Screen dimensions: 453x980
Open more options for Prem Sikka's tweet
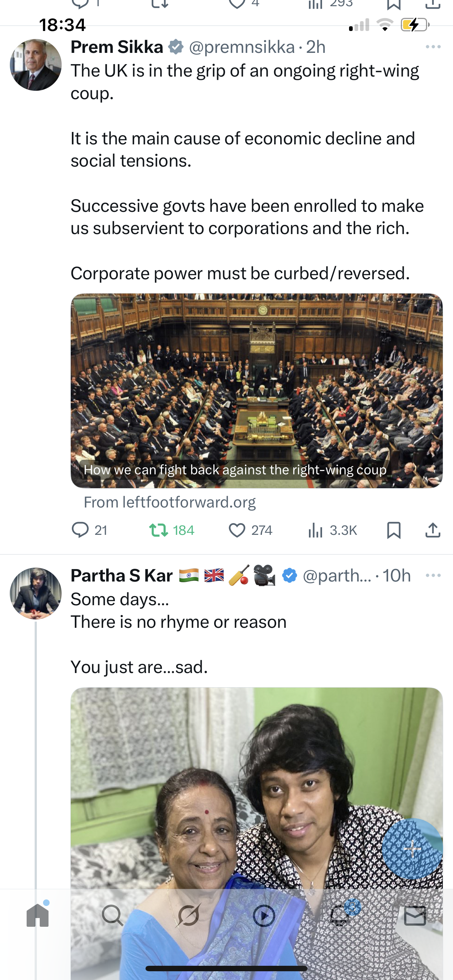[433, 47]
